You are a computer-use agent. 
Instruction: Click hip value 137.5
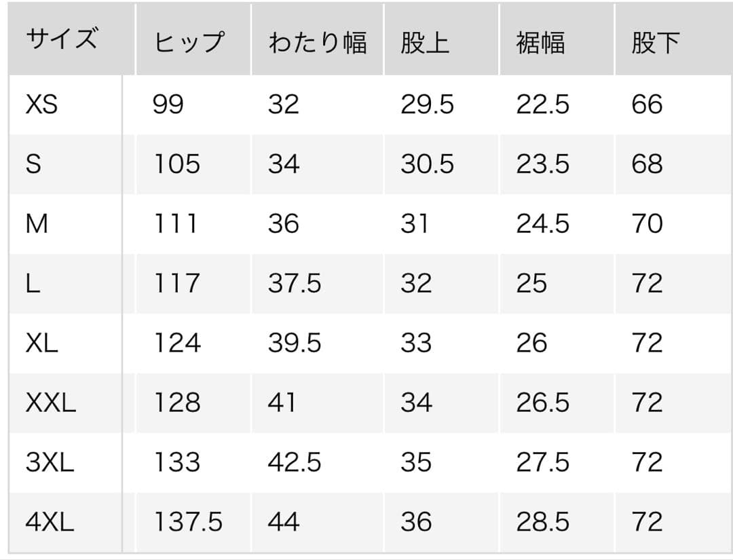[188, 522]
